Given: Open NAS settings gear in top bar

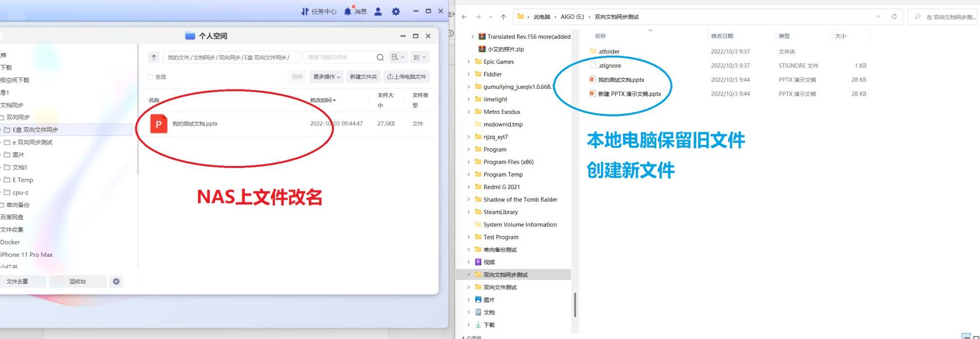Looking at the screenshot, I should point(396,11).
